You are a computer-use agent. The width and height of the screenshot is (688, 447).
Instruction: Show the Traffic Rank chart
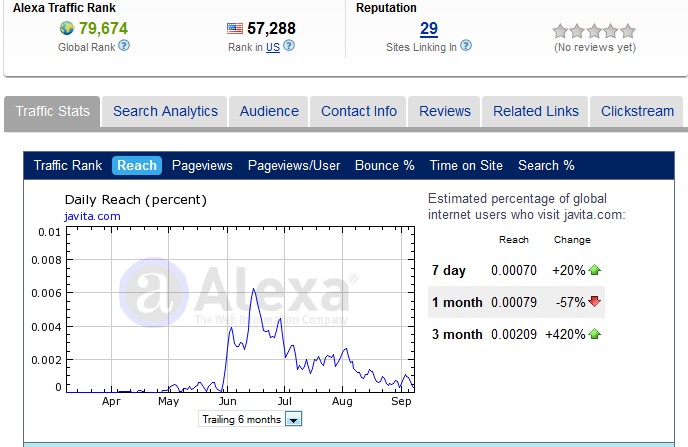pyautogui.click(x=68, y=165)
